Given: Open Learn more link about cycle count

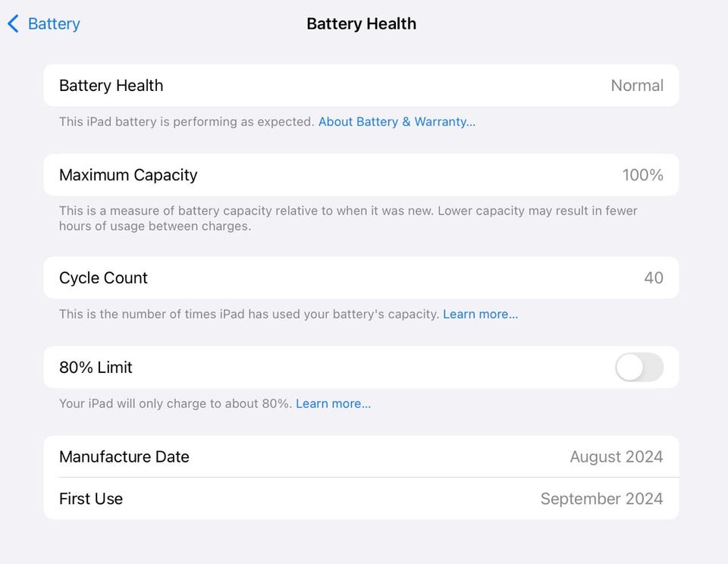Looking at the screenshot, I should click(x=480, y=314).
